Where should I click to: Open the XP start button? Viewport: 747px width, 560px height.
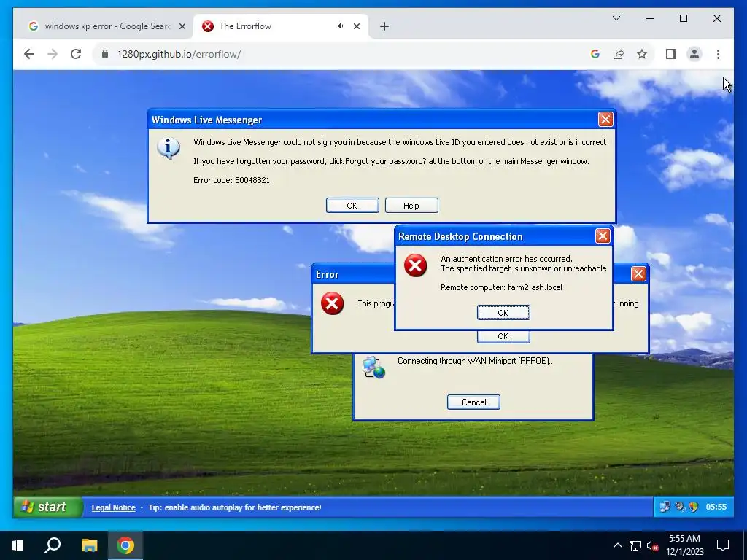[x=47, y=507]
